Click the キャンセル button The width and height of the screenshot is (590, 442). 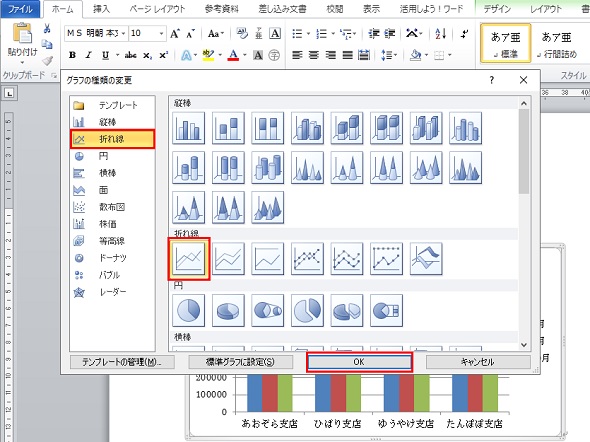[x=478, y=362]
